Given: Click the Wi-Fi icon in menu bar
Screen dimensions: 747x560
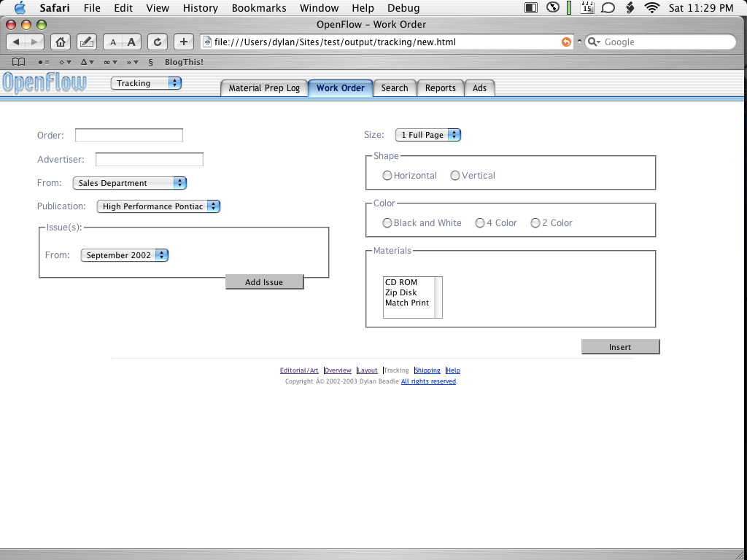Looking at the screenshot, I should 652,8.
